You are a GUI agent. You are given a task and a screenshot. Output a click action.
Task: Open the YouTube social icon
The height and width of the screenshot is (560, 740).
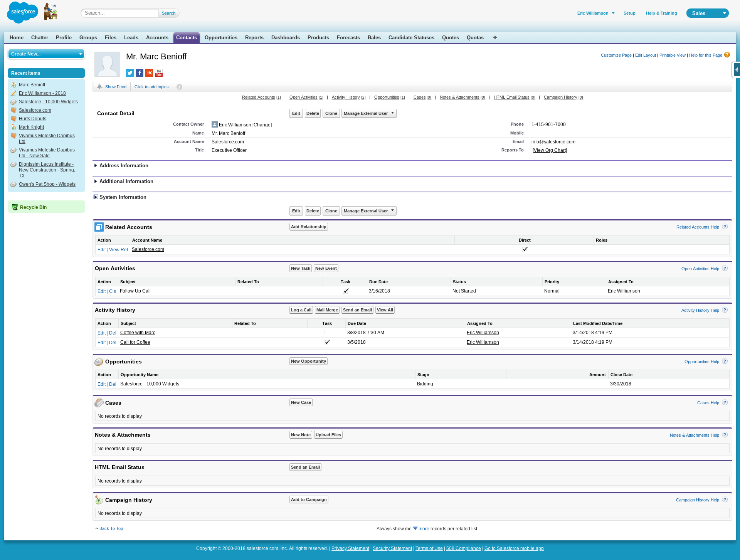click(x=159, y=73)
